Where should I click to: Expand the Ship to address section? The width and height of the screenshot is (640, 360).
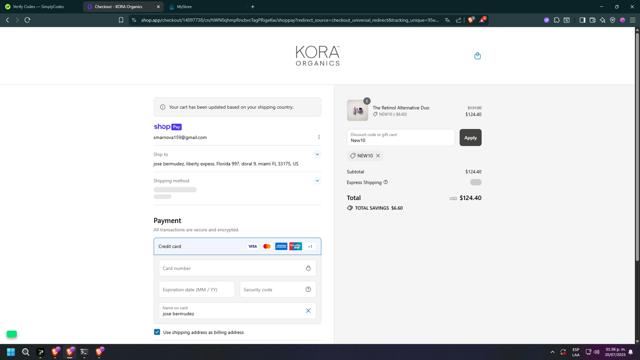click(317, 155)
